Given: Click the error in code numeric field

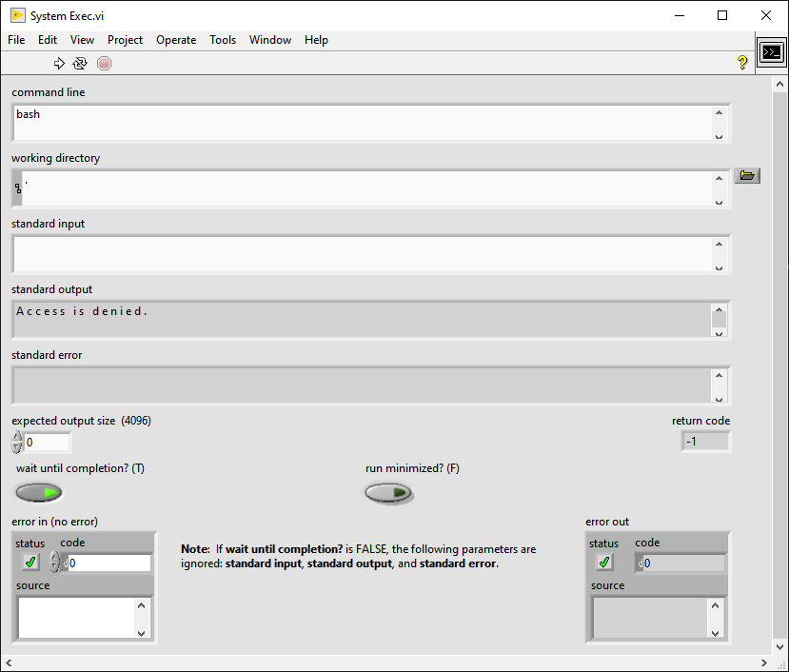Looking at the screenshot, I should pyautogui.click(x=108, y=563).
